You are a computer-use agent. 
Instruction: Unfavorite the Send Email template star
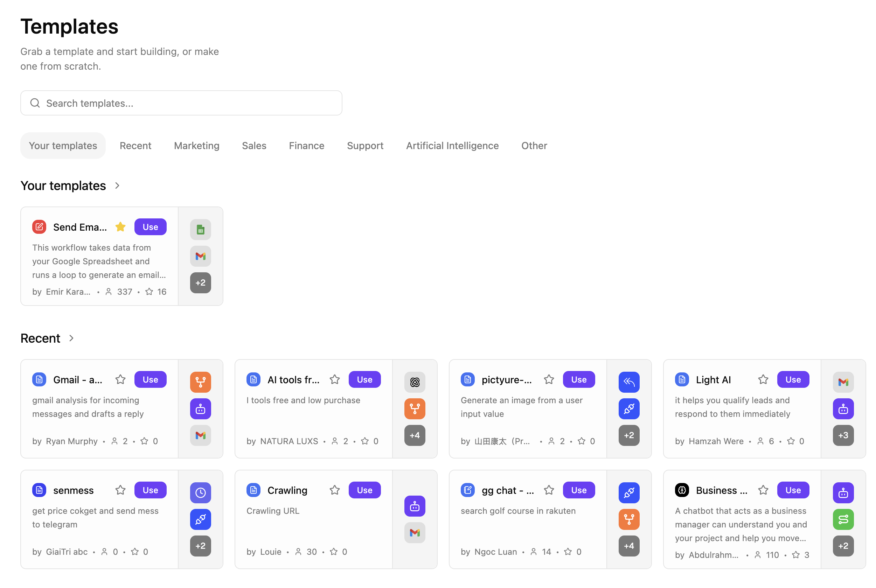pyautogui.click(x=120, y=226)
